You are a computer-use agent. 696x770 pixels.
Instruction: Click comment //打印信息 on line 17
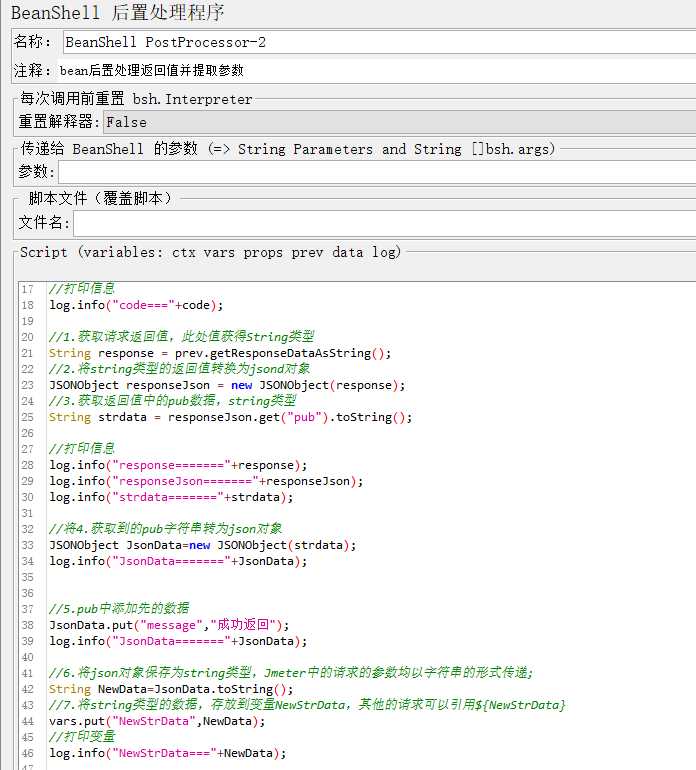coord(82,289)
